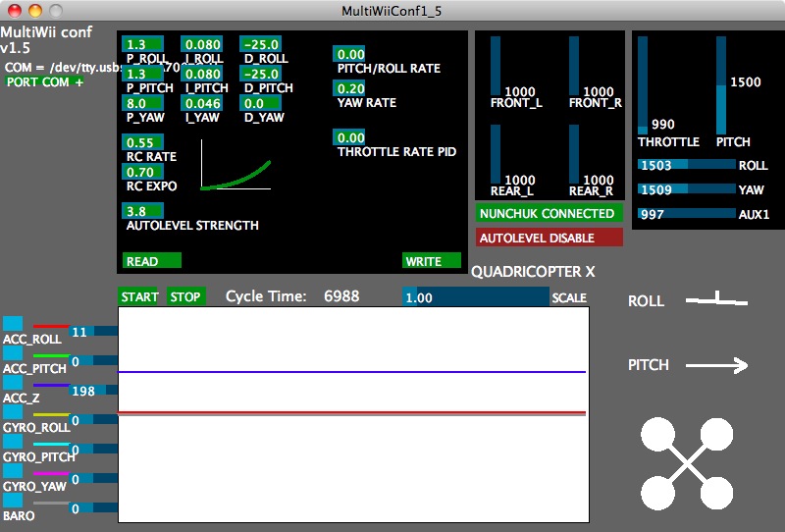
Task: Select the PORT COM + button
Action: point(44,82)
